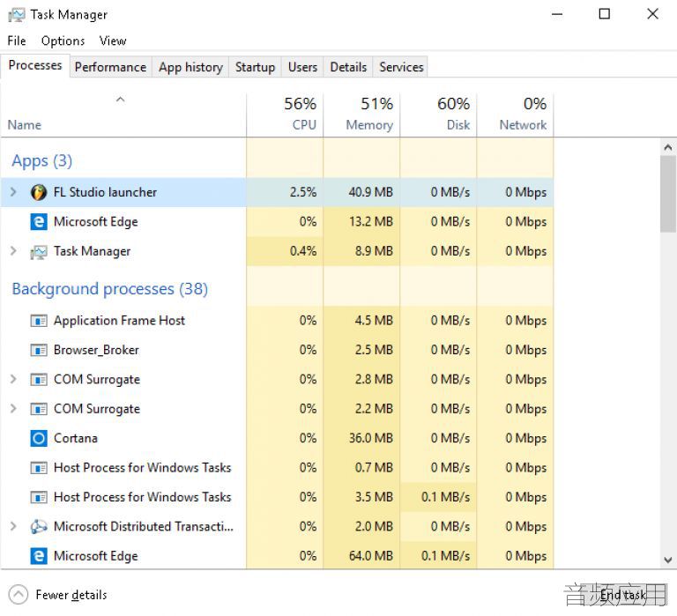Click the Cortana circle icon

39,439
